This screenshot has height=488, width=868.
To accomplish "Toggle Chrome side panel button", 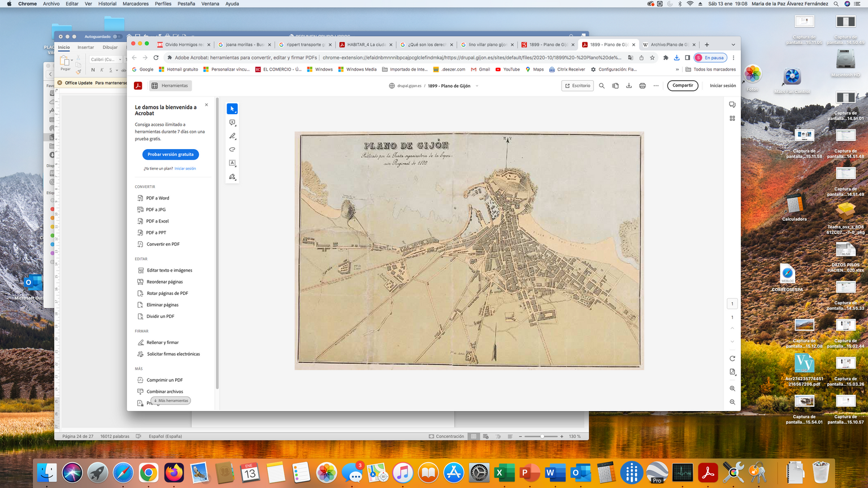I will 688,58.
